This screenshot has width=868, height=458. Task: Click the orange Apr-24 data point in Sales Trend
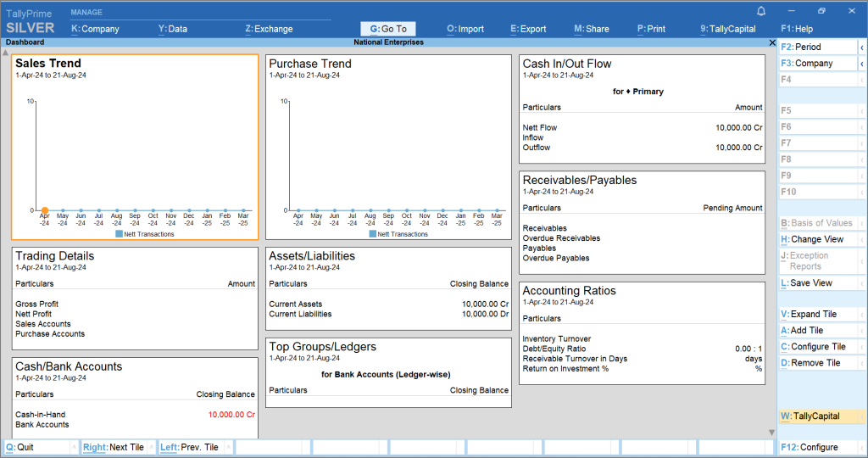[45, 210]
